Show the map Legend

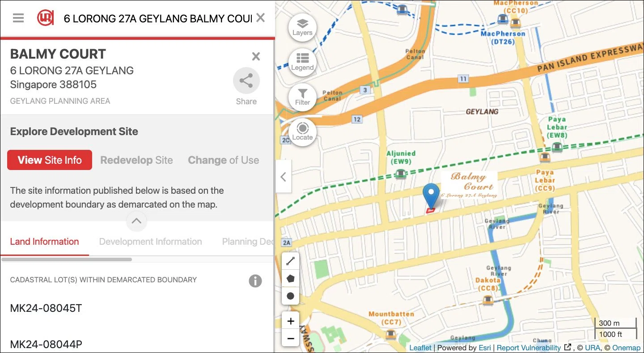click(x=303, y=62)
